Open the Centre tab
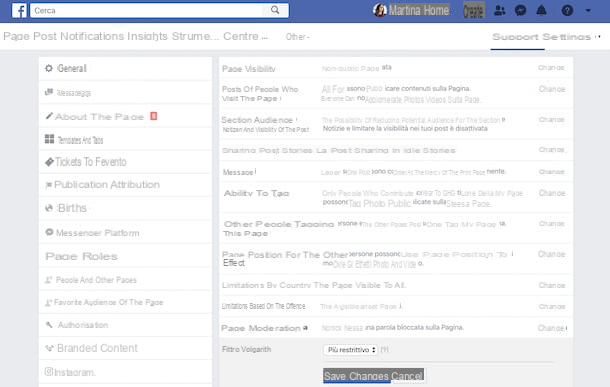 pyautogui.click(x=245, y=37)
